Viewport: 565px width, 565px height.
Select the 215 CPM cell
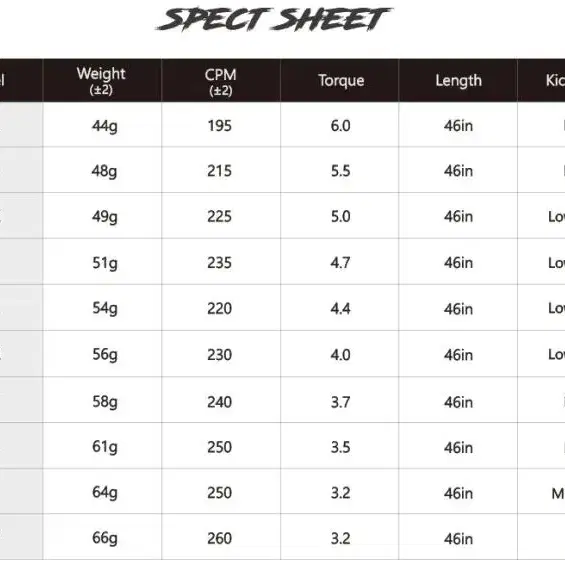(x=219, y=171)
